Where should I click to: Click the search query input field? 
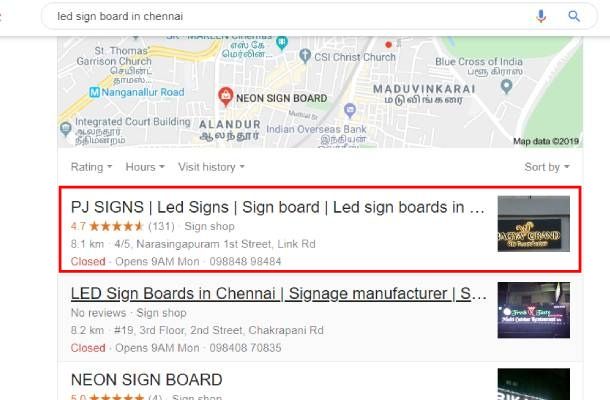click(x=288, y=16)
